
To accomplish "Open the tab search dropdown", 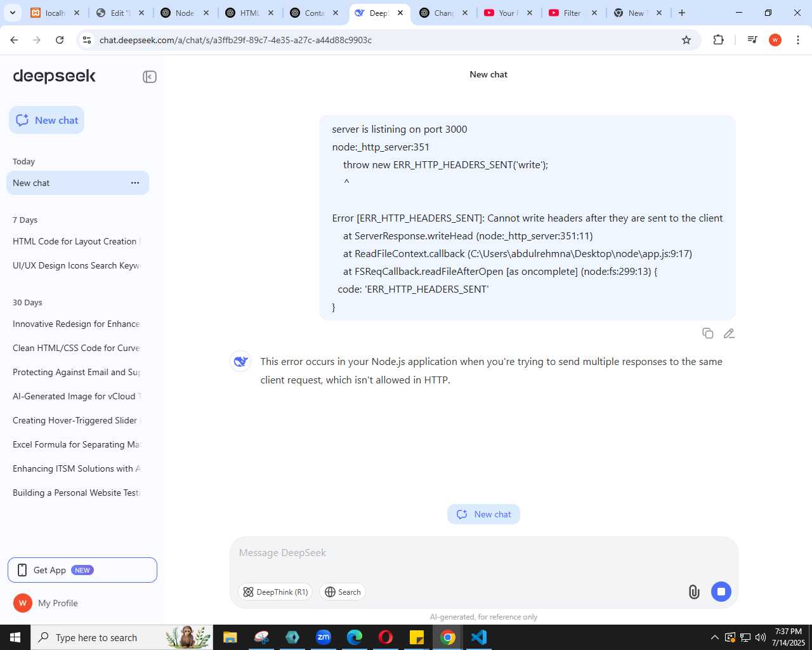I will click(x=13, y=13).
